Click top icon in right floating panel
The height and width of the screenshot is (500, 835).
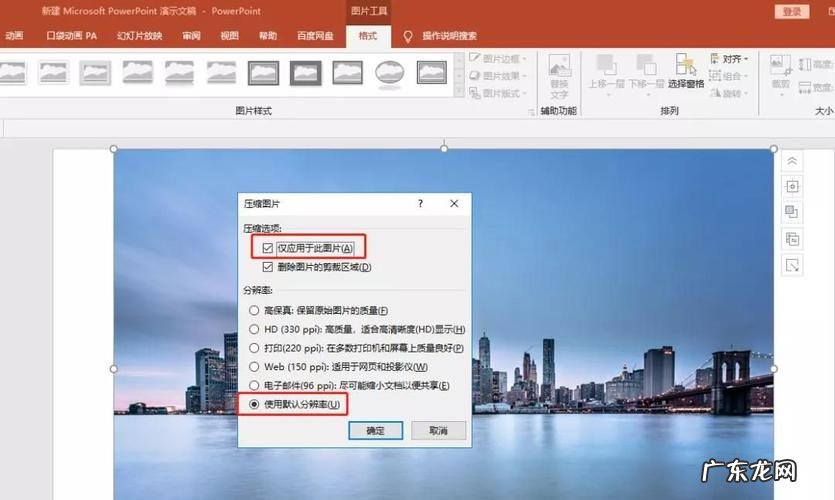click(792, 161)
